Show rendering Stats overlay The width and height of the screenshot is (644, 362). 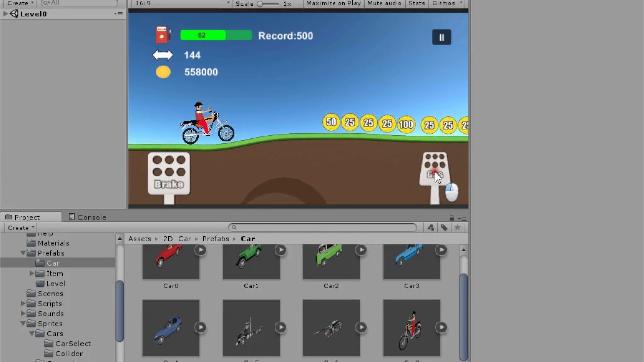click(x=416, y=4)
